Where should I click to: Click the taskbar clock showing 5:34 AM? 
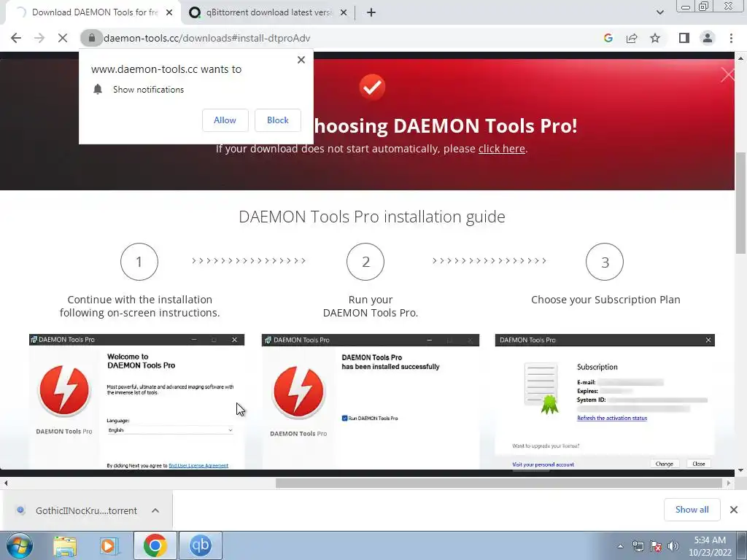point(710,546)
